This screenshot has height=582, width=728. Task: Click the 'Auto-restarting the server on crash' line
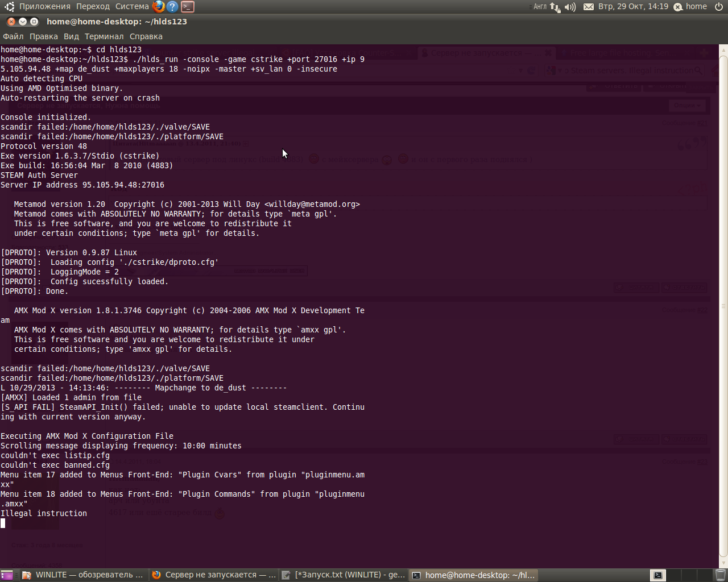pyautogui.click(x=80, y=98)
